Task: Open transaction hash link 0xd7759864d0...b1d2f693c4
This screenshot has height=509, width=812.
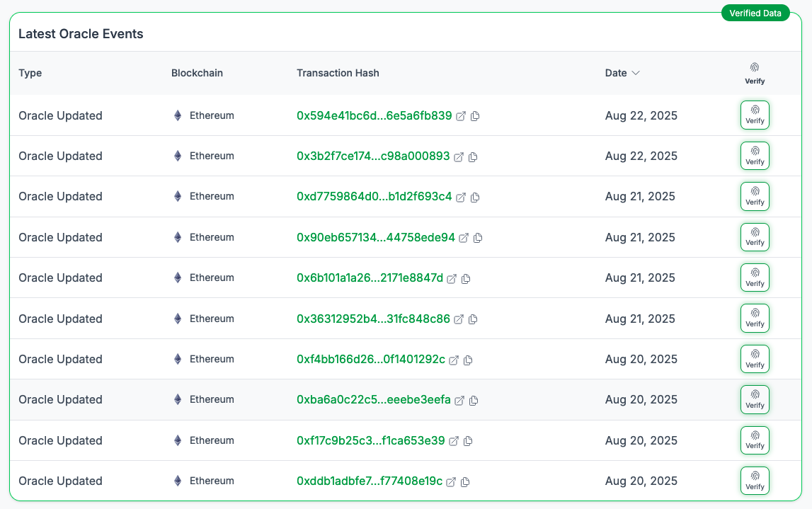Action: tap(374, 197)
